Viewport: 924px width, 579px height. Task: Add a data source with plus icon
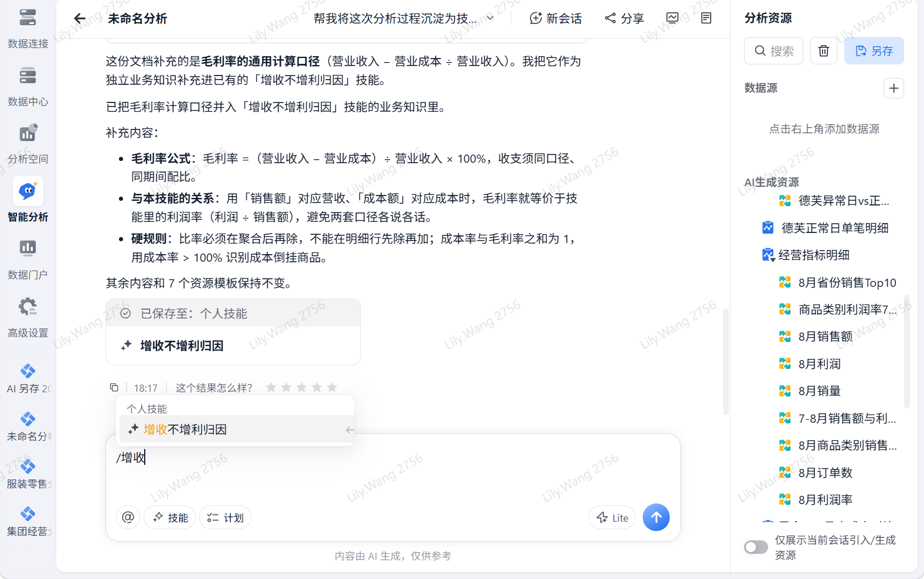894,88
